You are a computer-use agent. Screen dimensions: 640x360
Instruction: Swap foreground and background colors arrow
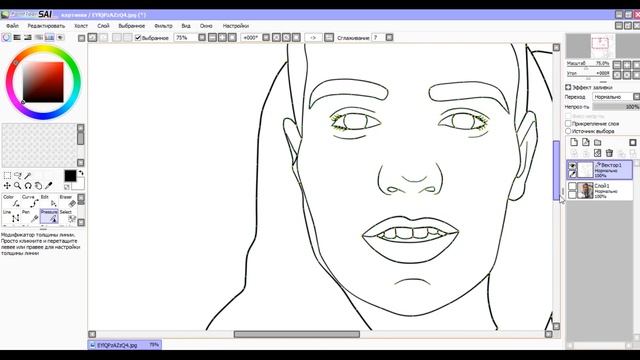click(x=81, y=173)
